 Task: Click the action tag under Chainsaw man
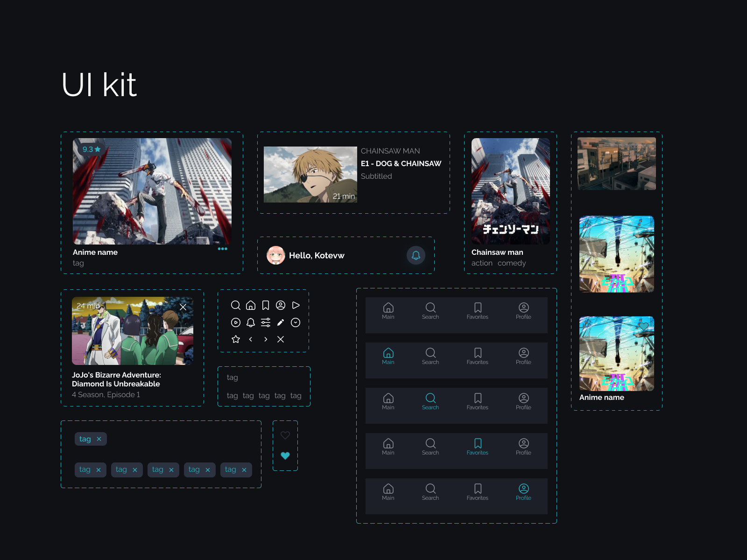pos(482,263)
